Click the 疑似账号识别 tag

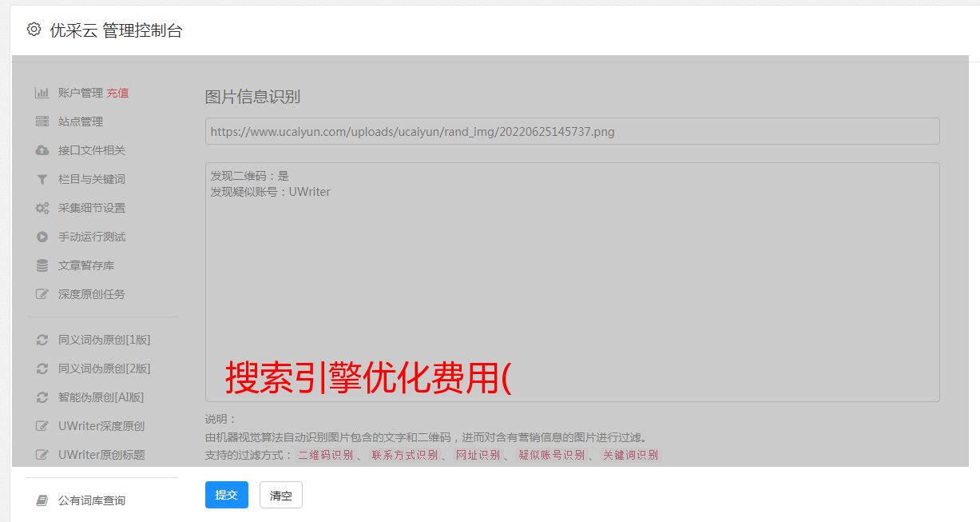point(552,455)
